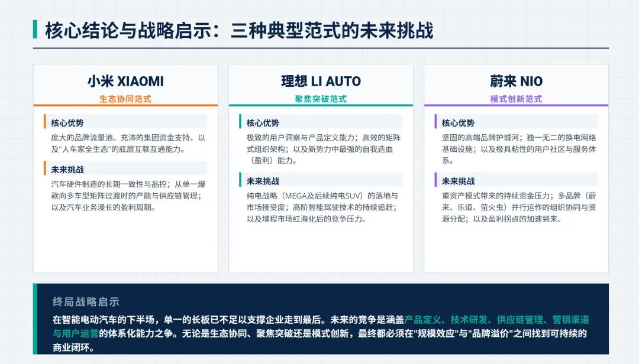Viewport: 639px width, 364px height.
Task: Click green highlighted text 产品定义、技术研发
Action: point(496,320)
